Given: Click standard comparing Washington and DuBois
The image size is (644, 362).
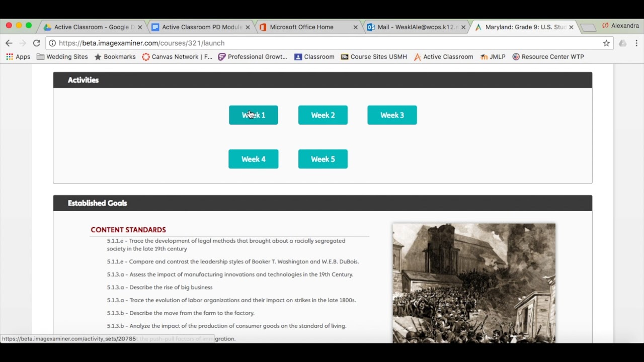Looking at the screenshot, I should tap(233, 261).
